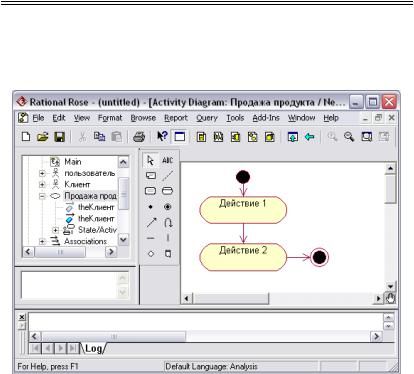Viewport: 414px width, 374px height.
Task: Select Продажа прод use case in the tree
Action: (90, 196)
